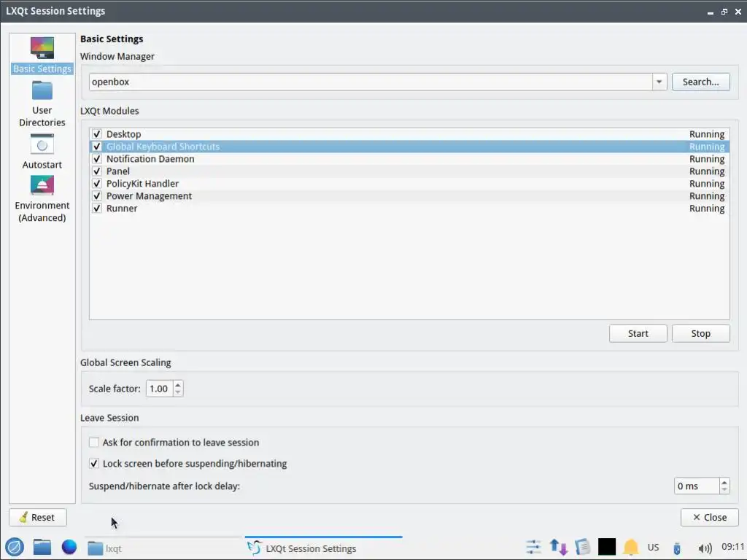747x560 pixels.
Task: Click the openbox window manager text field
Action: pos(371,82)
